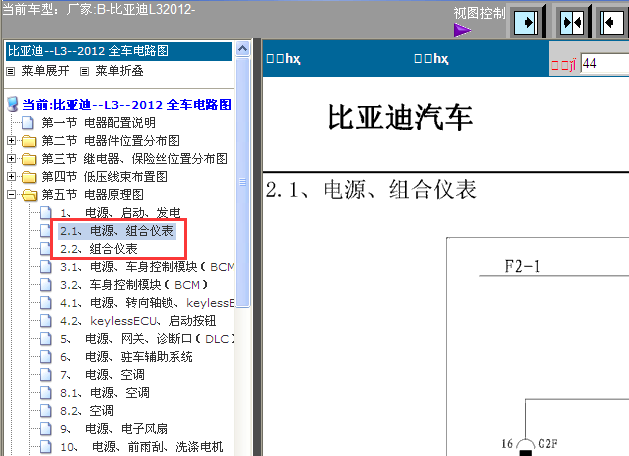
Task: Click the split-center view control button
Action: pyautogui.click(x=572, y=22)
